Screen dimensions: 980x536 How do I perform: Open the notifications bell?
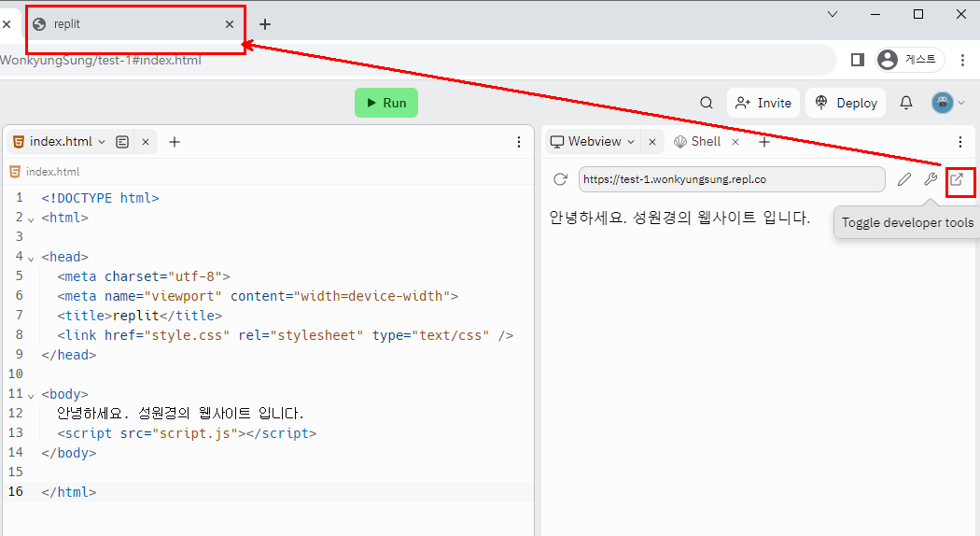(x=906, y=103)
